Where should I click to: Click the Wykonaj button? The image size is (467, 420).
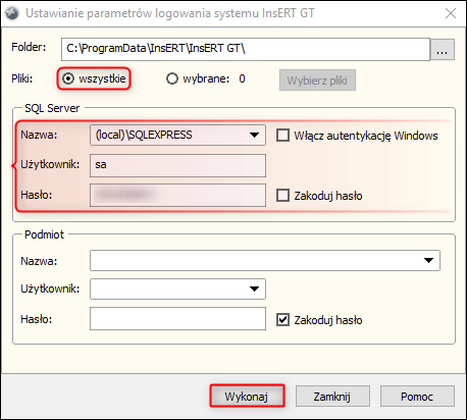(x=247, y=396)
